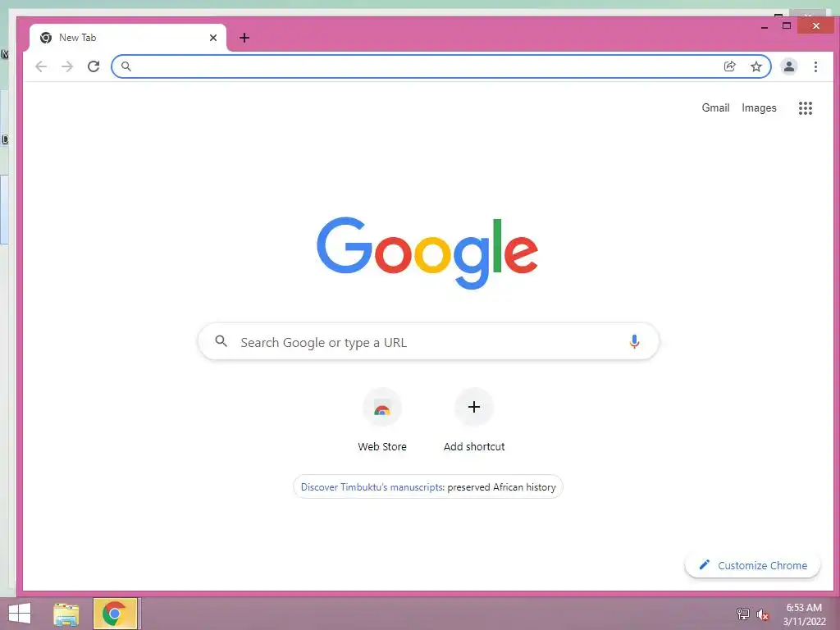Image resolution: width=840 pixels, height=630 pixels.
Task: Open Gmail link
Action: click(x=715, y=107)
